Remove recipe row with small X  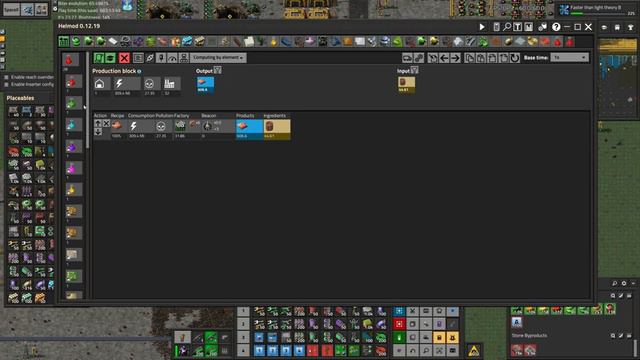pos(106,123)
